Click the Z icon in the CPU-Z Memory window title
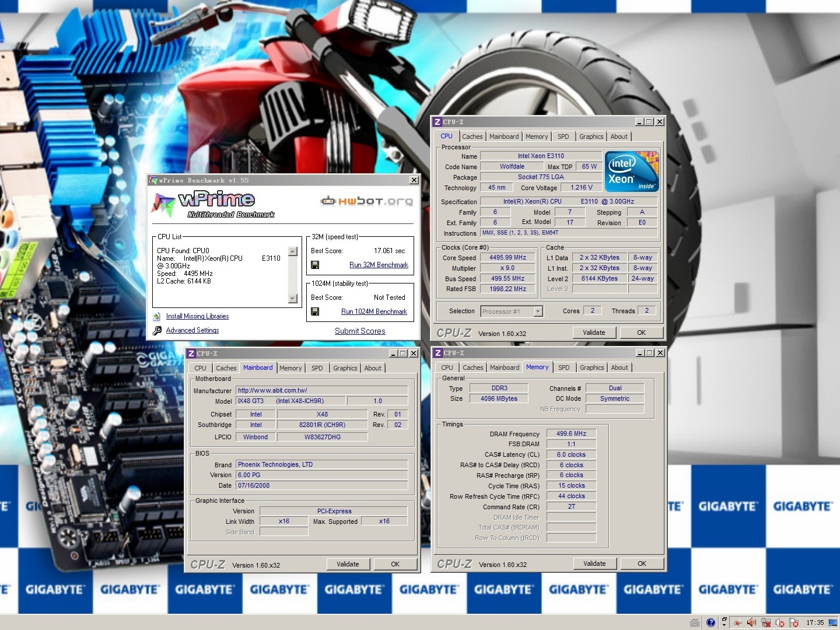 tap(437, 353)
